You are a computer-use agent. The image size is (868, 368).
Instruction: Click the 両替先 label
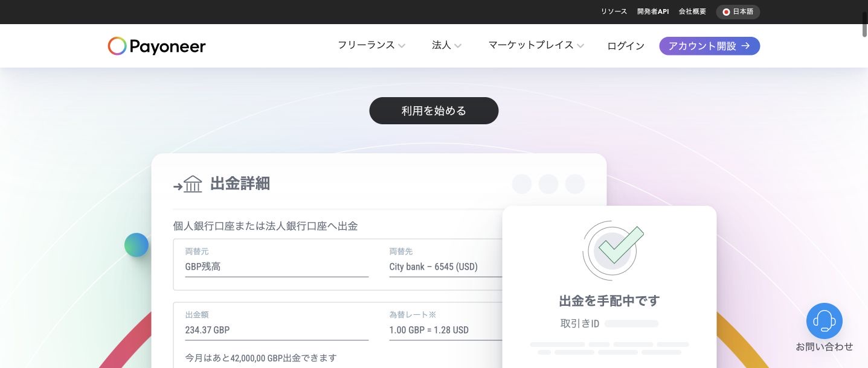coord(401,251)
